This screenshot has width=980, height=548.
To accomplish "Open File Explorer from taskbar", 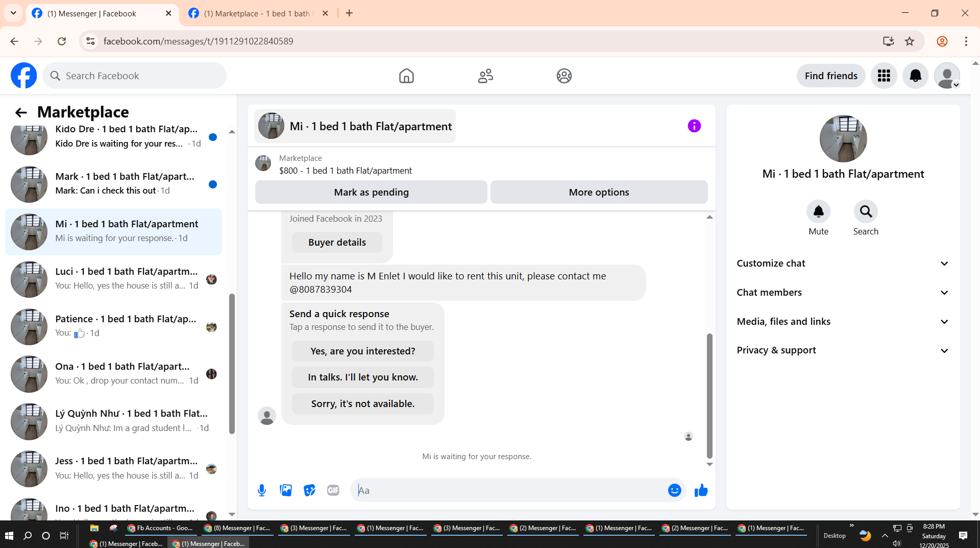I will (x=94, y=528).
